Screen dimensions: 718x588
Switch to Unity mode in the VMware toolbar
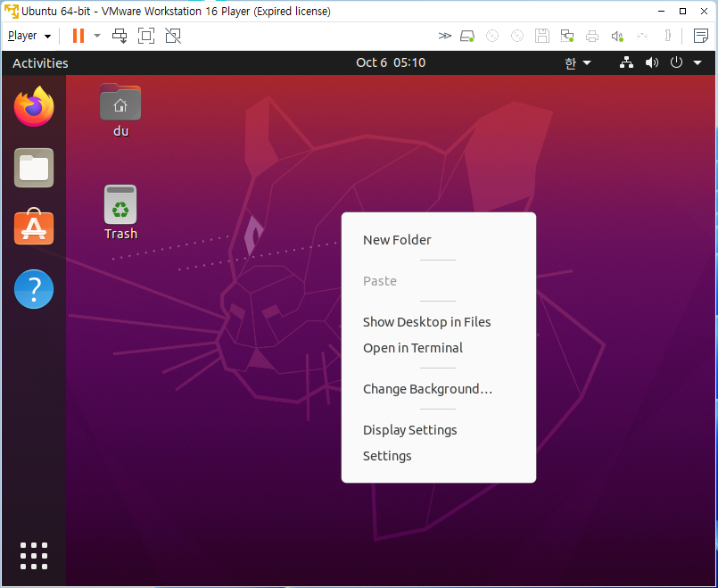[173, 36]
